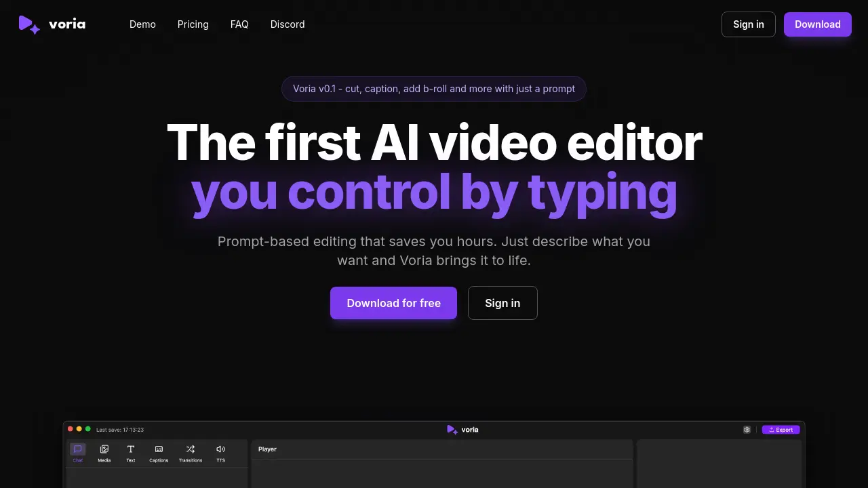Click the Last save timestamp text

coord(120,430)
